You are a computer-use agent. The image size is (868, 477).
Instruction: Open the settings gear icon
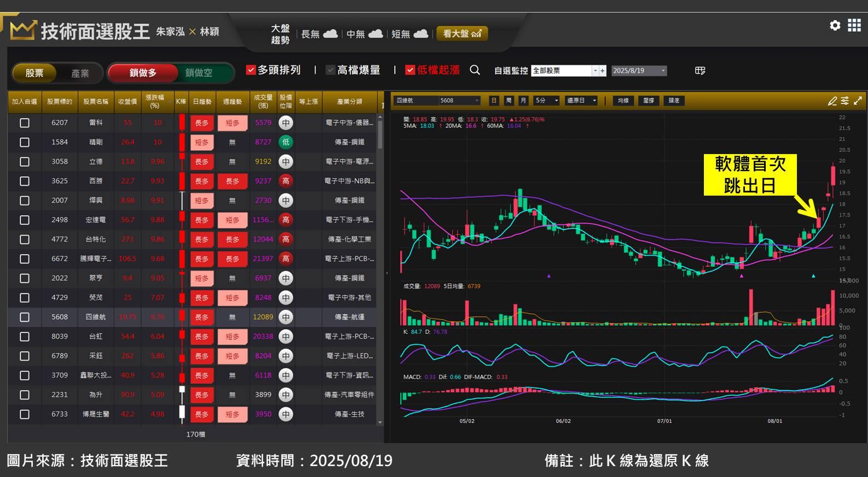pos(835,25)
